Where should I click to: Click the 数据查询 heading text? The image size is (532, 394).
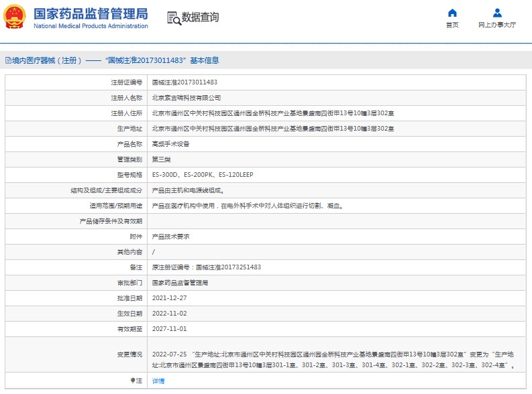pyautogui.click(x=200, y=17)
